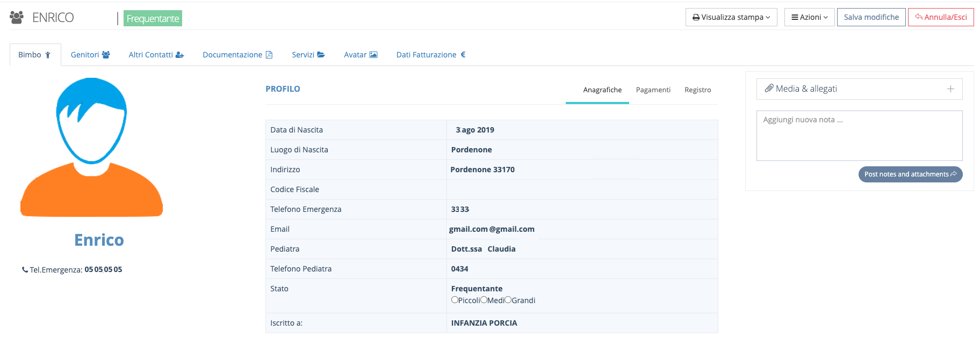Open the Genitori tab with people icon
This screenshot has height=338, width=980.
90,55
